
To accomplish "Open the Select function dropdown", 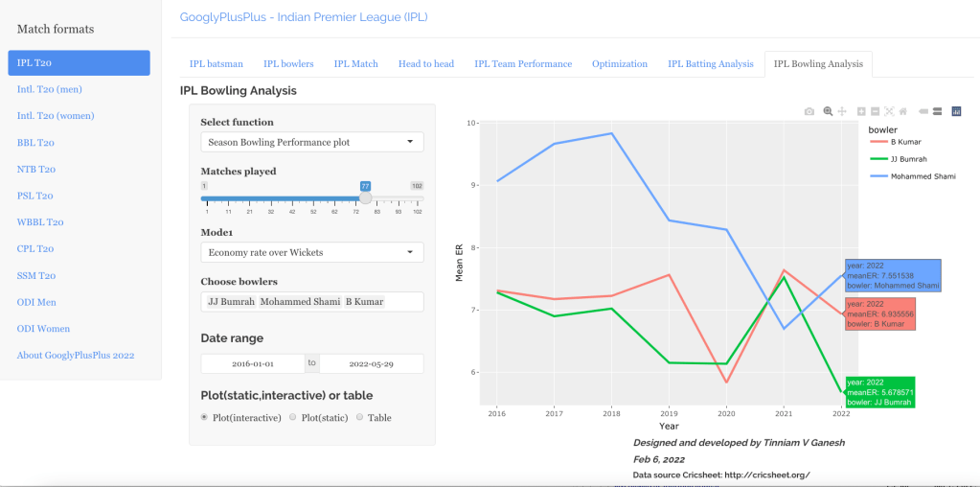I will click(311, 142).
